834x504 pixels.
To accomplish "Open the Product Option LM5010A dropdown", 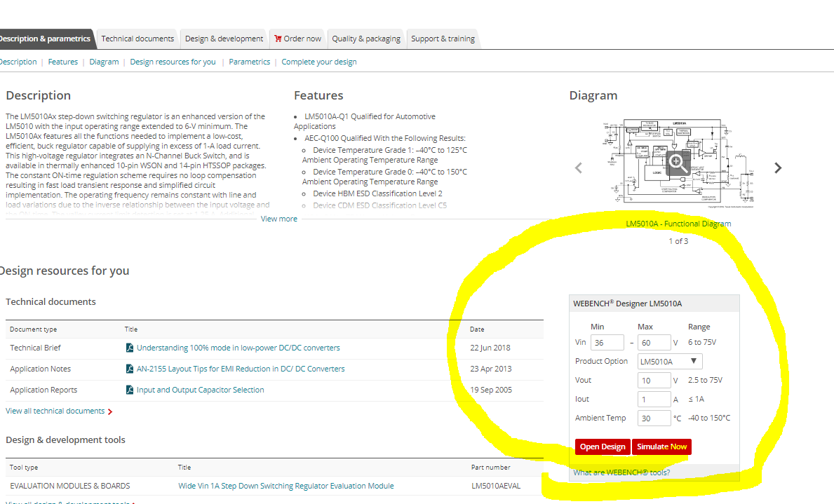I will coord(670,362).
